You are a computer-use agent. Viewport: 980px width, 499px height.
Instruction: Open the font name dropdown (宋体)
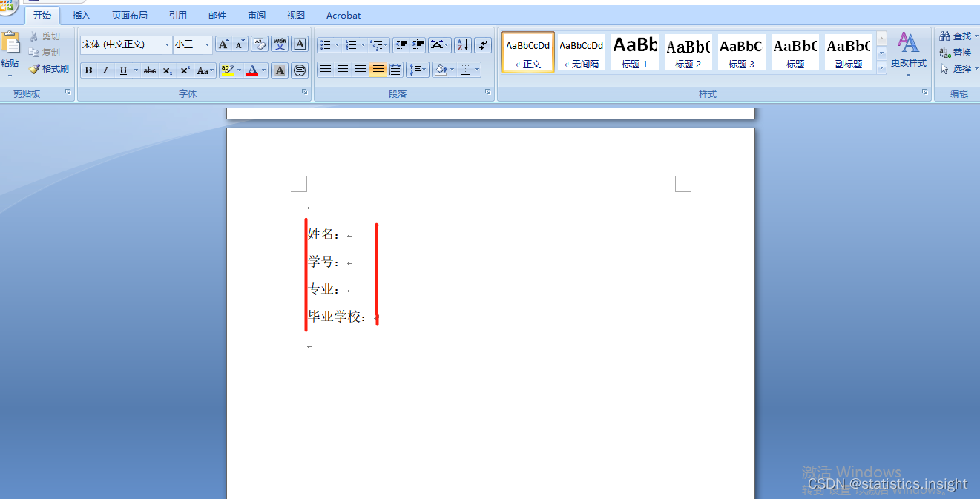(167, 45)
